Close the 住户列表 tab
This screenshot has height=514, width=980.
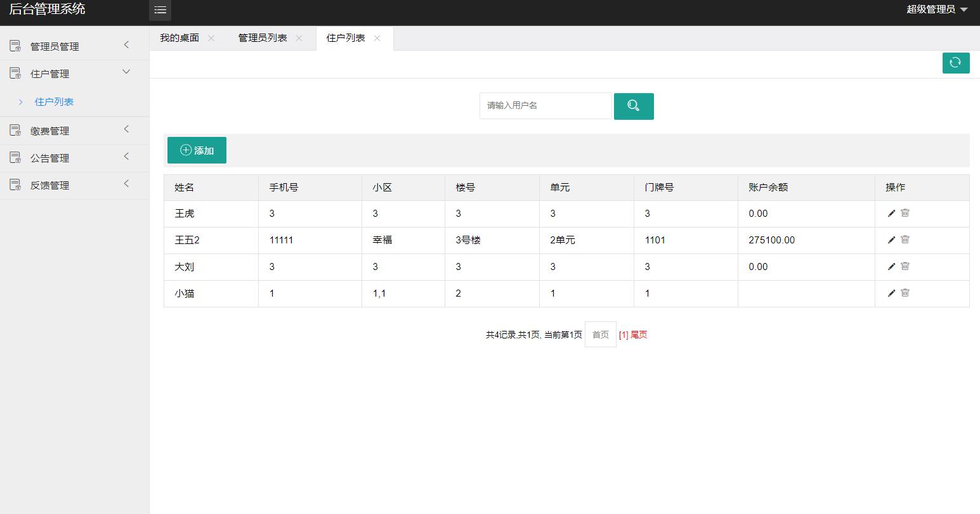[x=377, y=38]
